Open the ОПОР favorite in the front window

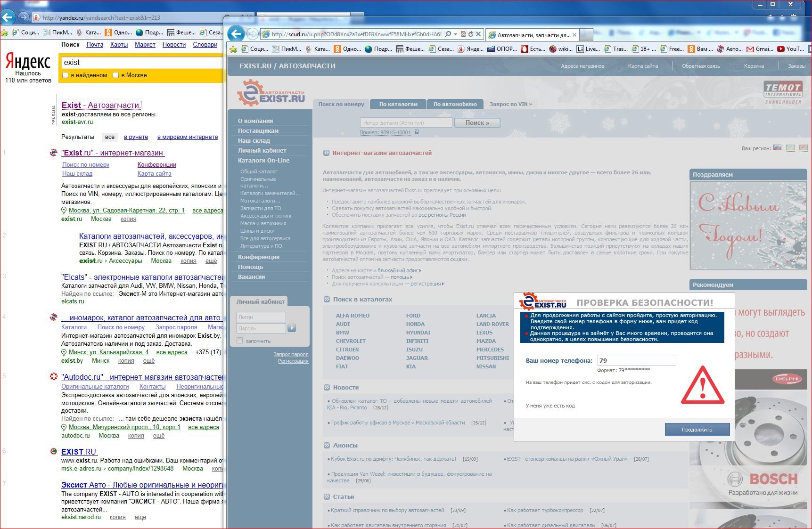click(x=502, y=49)
